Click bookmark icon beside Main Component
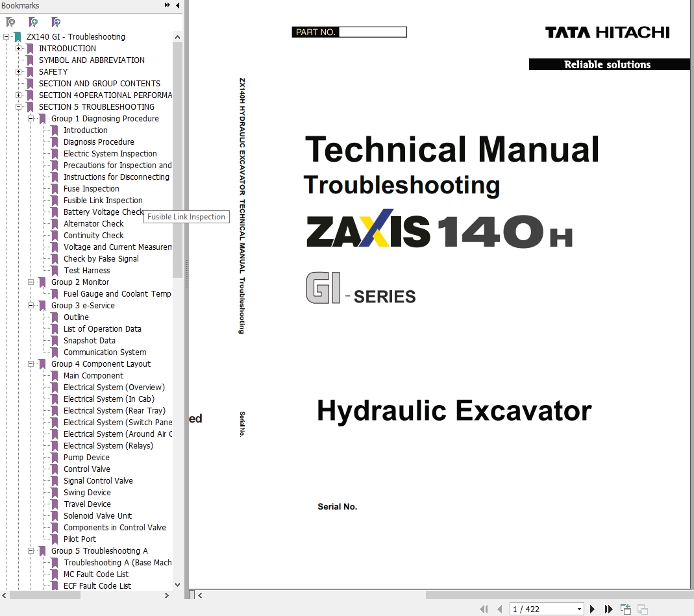Screen dimensions: 694x616 point(55,376)
